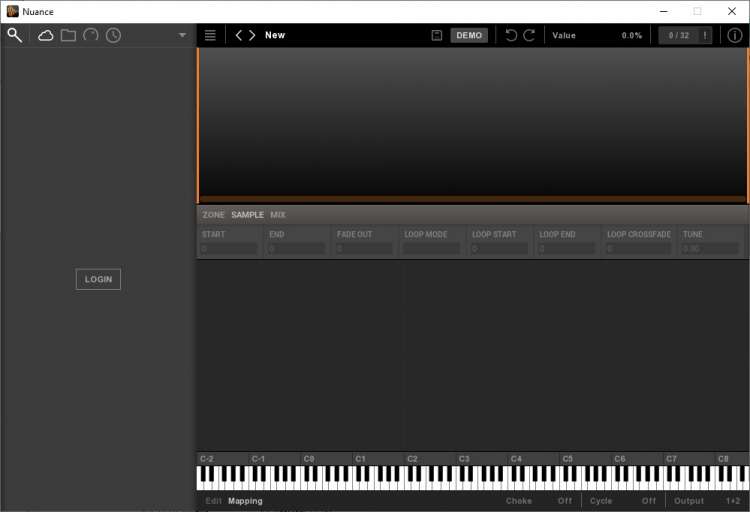
Task: Open the cloud browser icon
Action: pyautogui.click(x=46, y=35)
